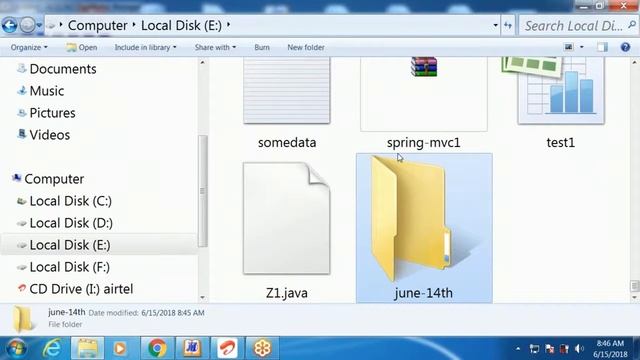
Task: Open Google Chrome from the taskbar
Action: 157,348
